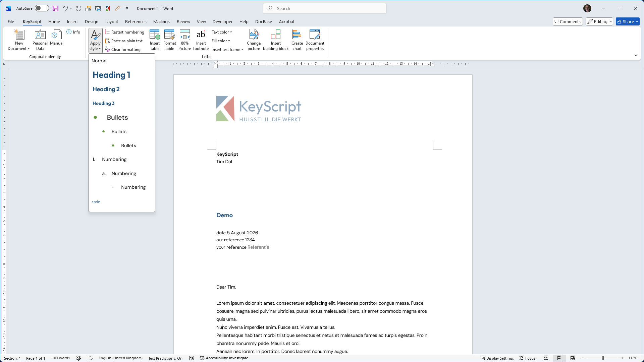Open the Comments pane
Viewport: 644px width, 362px height.
pos(568,21)
